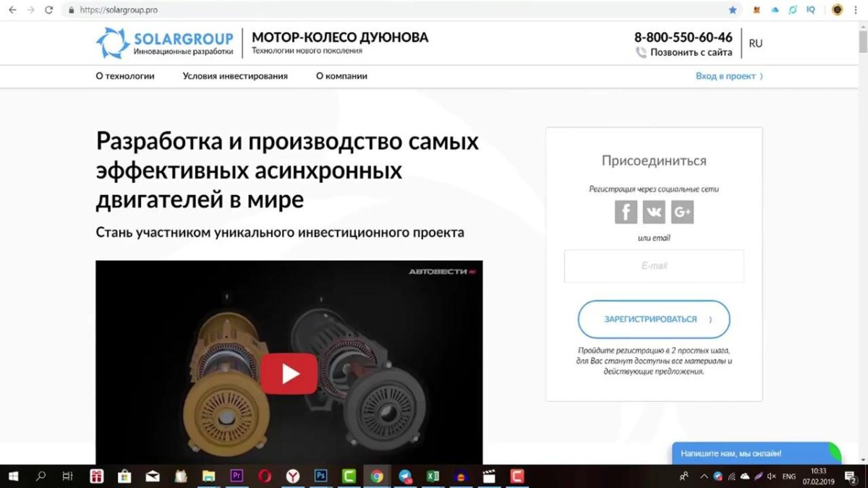Reload the solargroup.pro page
This screenshot has width=868, height=488.
[x=48, y=10]
